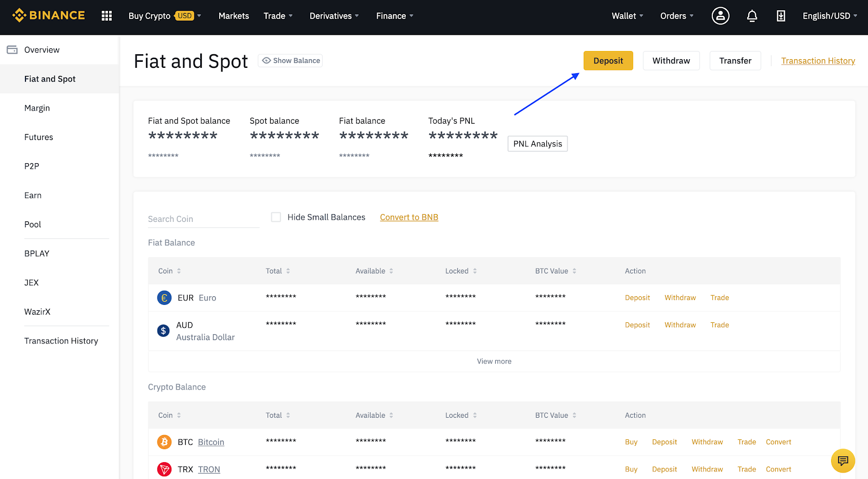Image resolution: width=868 pixels, height=479 pixels.
Task: Click the Binance logo
Action: 48,15
